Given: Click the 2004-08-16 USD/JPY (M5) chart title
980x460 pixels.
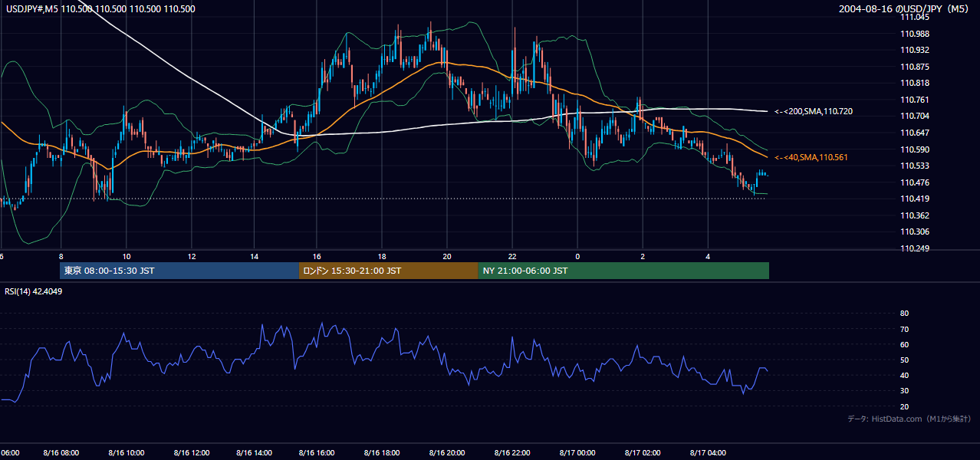Looking at the screenshot, I should coord(904,9).
